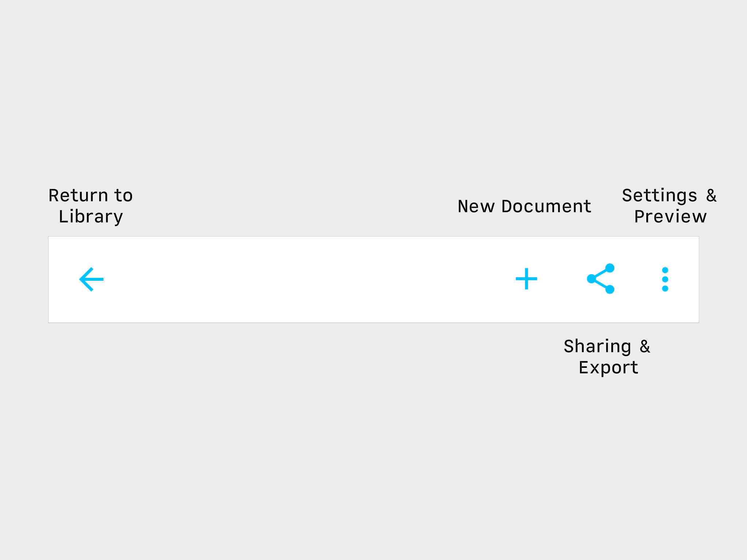Click the word 'Settings' in the caption
The width and height of the screenshot is (747, 560).
(x=659, y=196)
